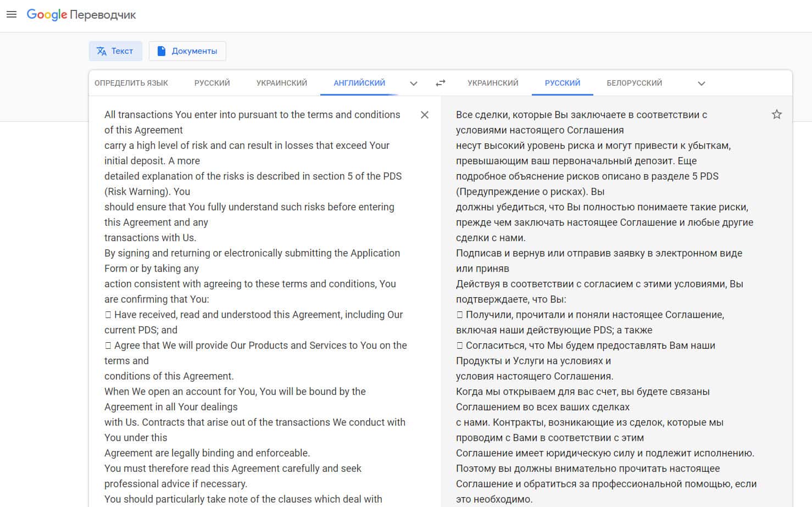
Task: Open the main hamburger menu
Action: (x=12, y=15)
